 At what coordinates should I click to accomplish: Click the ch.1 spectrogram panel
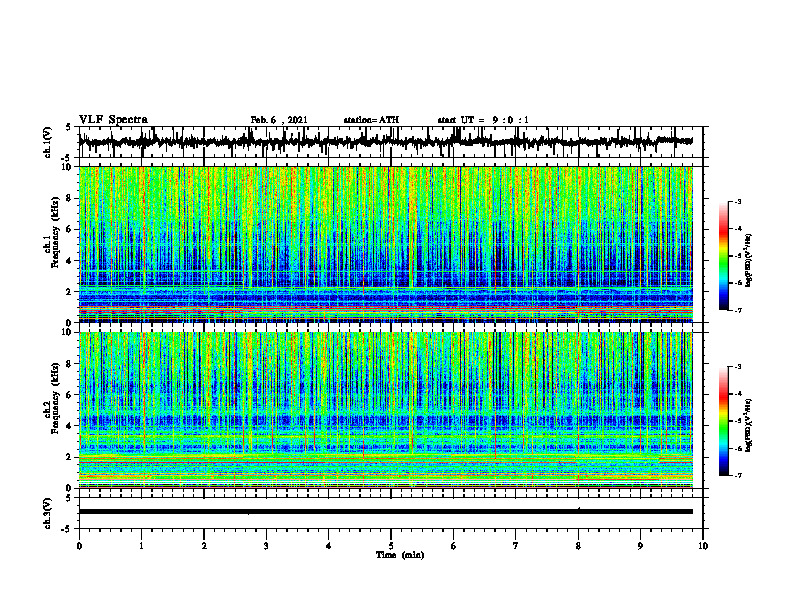(386, 244)
